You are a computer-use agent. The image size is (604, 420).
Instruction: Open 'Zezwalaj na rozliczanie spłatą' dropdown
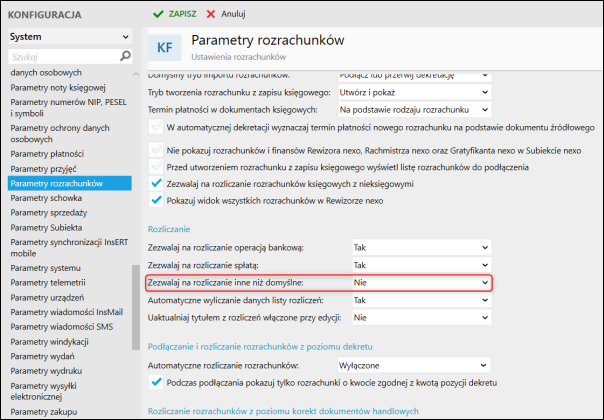click(x=421, y=265)
